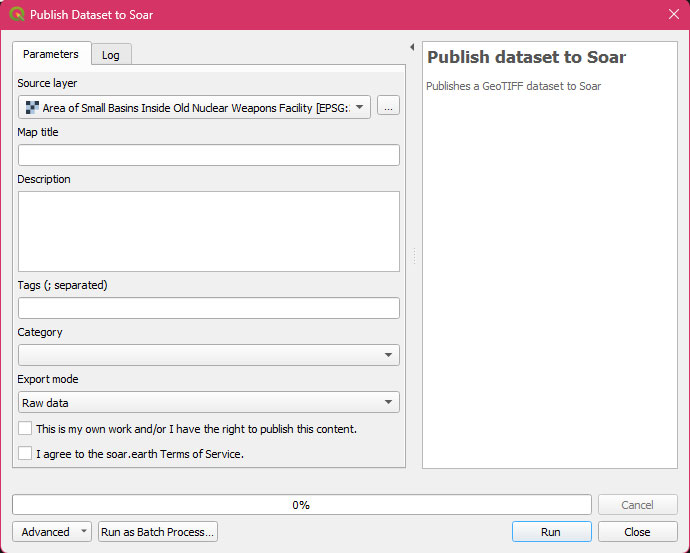Image resolution: width=690 pixels, height=553 pixels.
Task: Agree to soar.earth Terms of Service checkbox
Action: pos(25,453)
